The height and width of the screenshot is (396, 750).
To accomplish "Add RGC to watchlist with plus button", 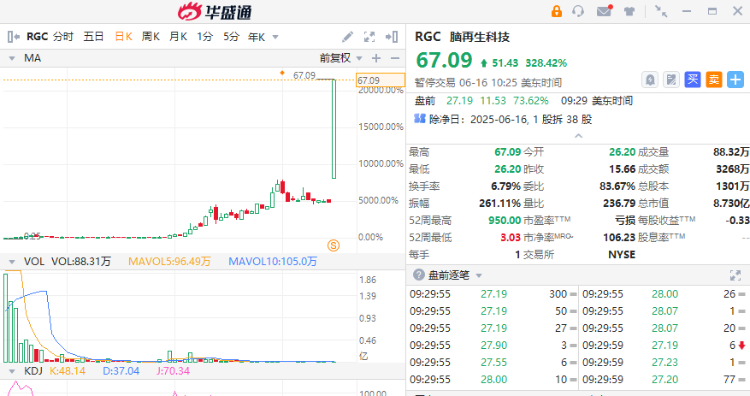I will (736, 79).
